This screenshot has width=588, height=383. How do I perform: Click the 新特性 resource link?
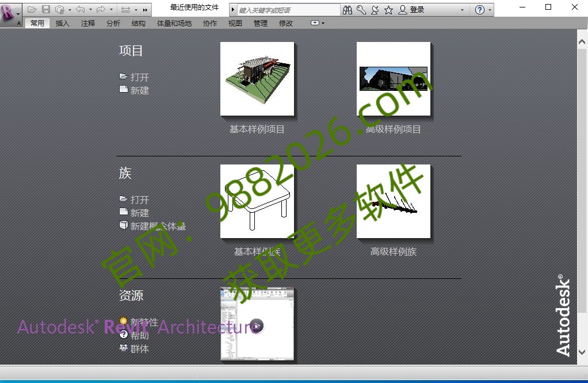point(144,322)
